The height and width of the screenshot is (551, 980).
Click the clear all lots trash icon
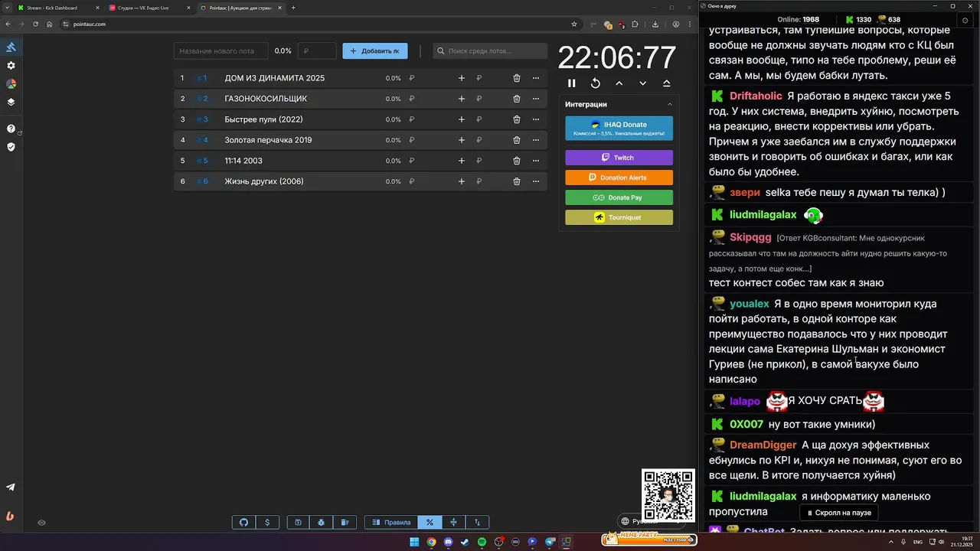pyautogui.click(x=345, y=523)
